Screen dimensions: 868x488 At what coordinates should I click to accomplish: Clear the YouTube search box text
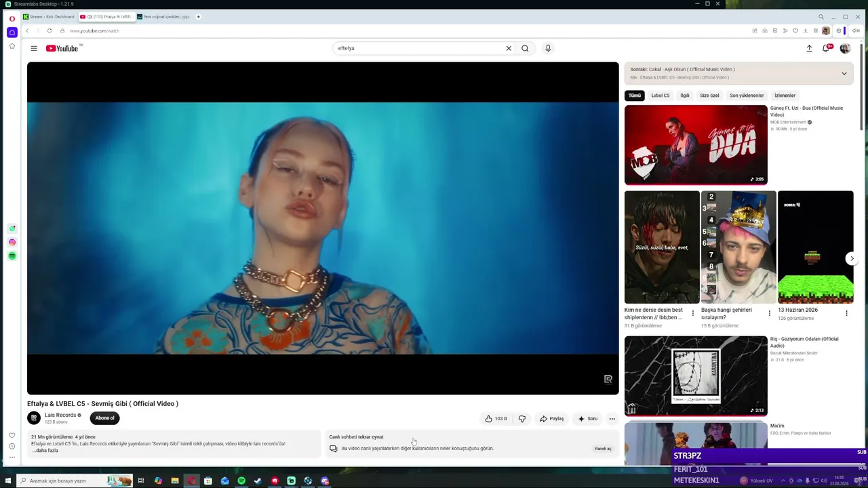[x=509, y=48]
